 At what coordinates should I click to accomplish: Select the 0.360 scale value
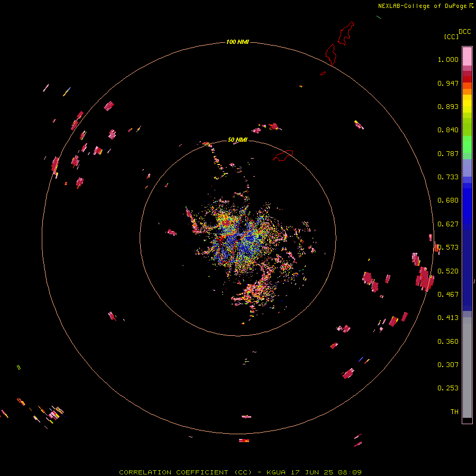point(448,342)
